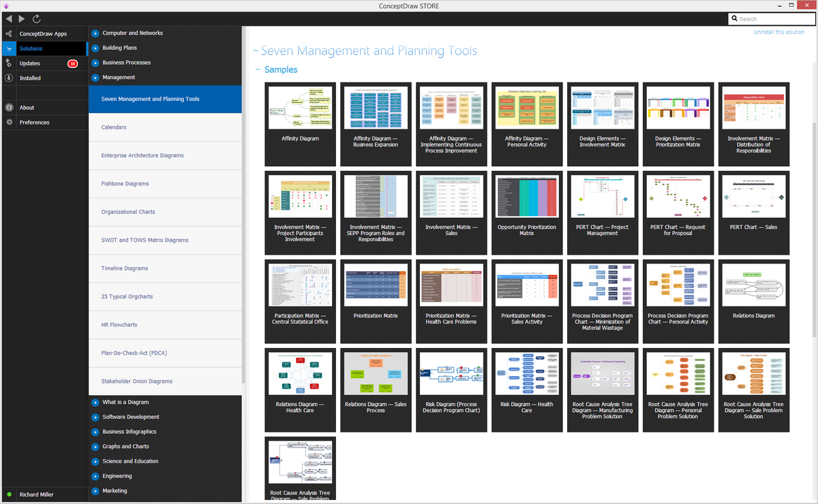Click the ConceptDraw logo in title bar
Viewport: 818px width, 504px height.
(6, 5)
